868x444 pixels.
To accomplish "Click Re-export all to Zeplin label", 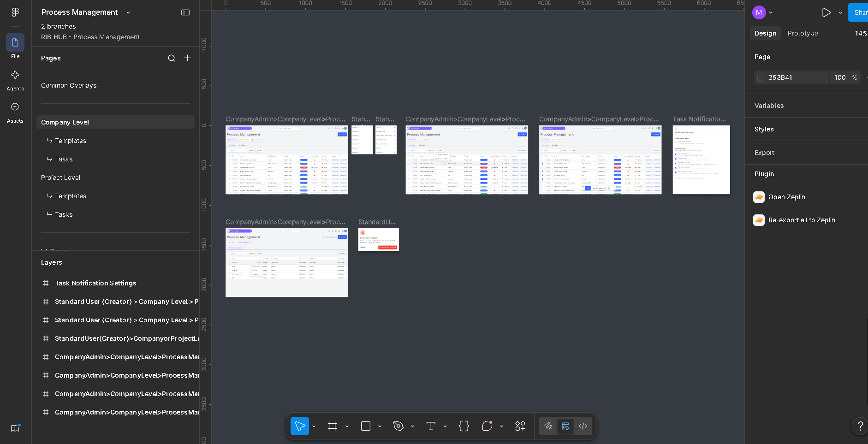I will (x=802, y=220).
